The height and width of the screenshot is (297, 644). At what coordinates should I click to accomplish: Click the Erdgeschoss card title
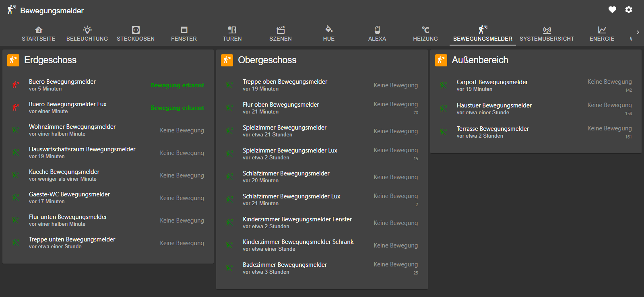[x=50, y=60]
